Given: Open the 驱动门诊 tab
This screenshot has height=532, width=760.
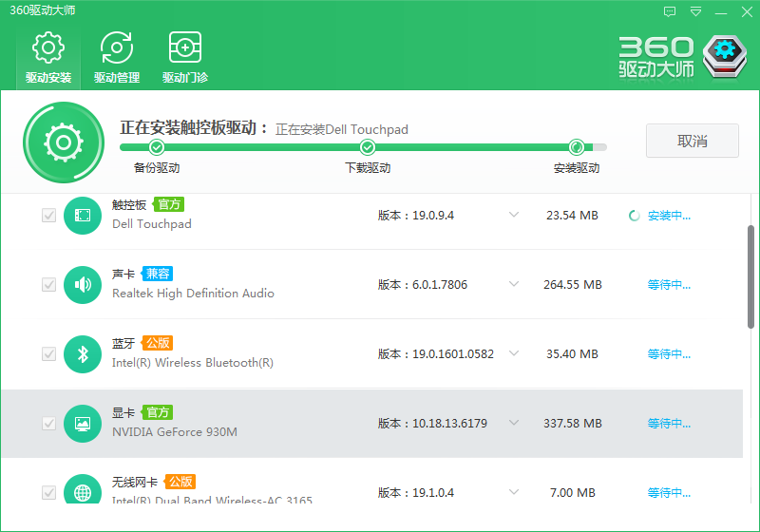Looking at the screenshot, I should click(x=185, y=58).
